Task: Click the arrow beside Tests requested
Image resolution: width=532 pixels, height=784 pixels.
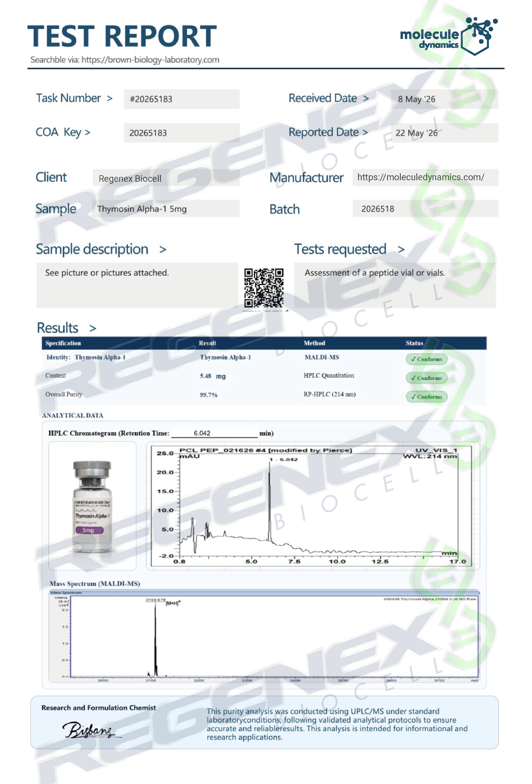Action: click(x=401, y=250)
